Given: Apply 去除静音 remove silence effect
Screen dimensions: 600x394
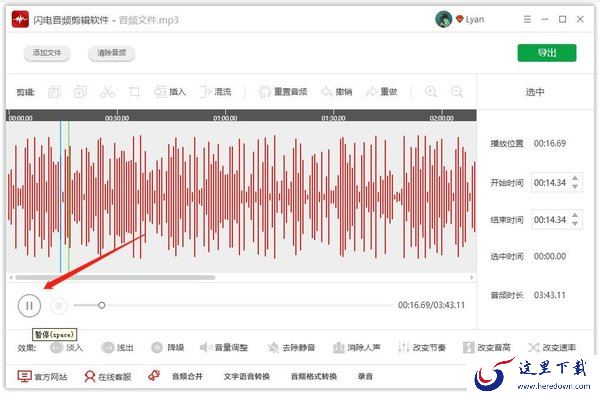Looking at the screenshot, I should [x=291, y=347].
